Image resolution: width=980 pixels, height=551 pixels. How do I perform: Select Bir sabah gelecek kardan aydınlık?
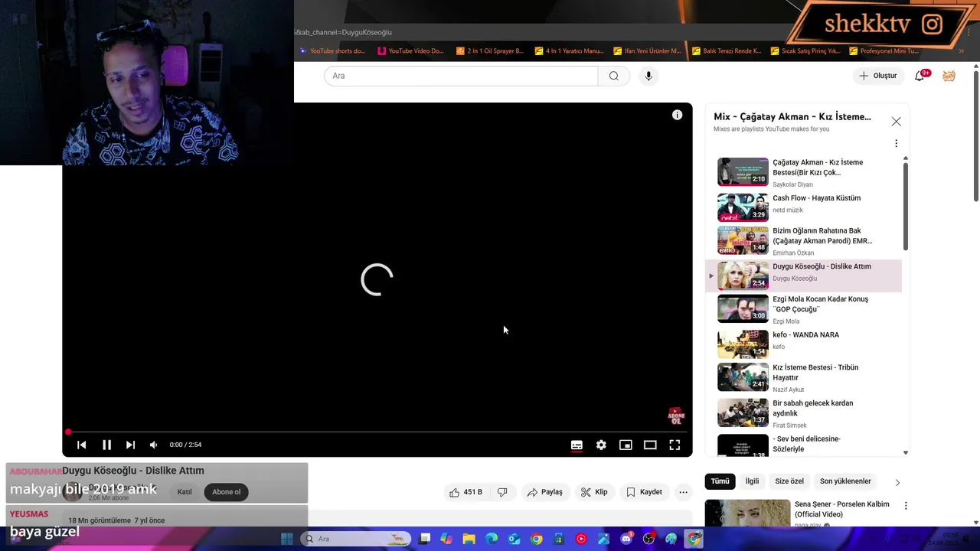803,412
